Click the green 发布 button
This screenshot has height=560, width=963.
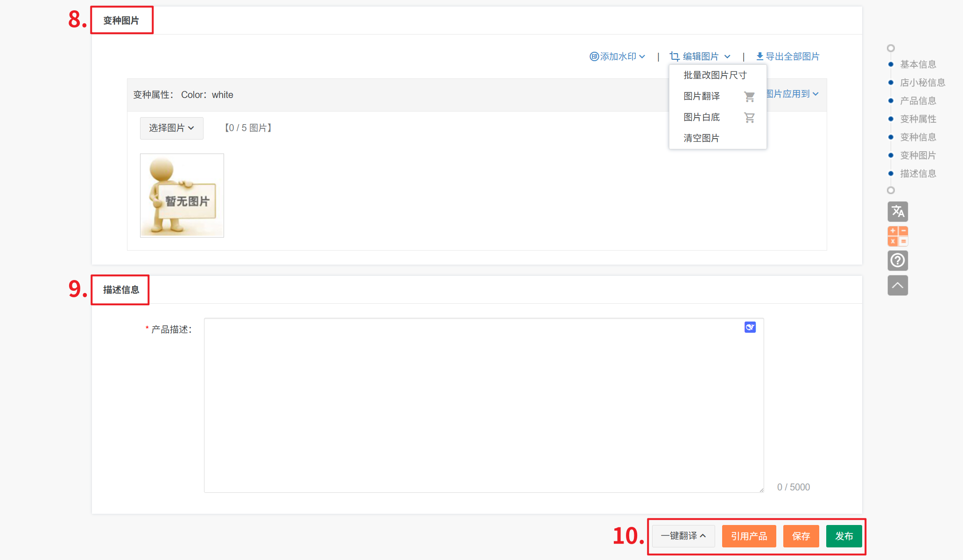[x=844, y=536]
